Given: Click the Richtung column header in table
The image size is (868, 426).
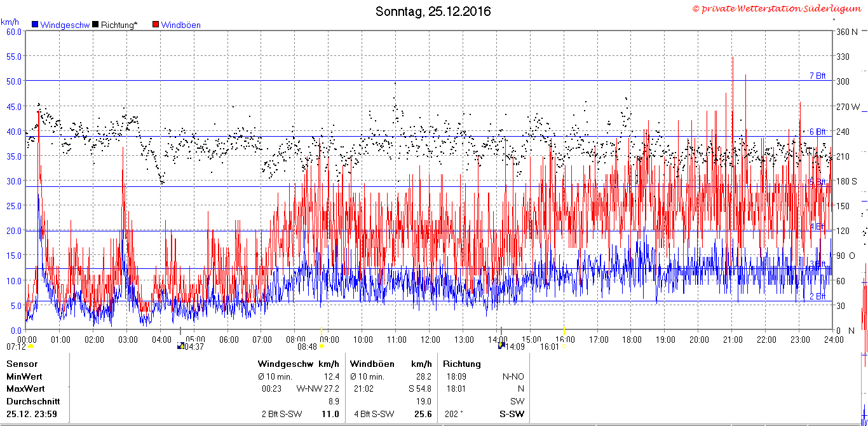Looking at the screenshot, I should [x=462, y=364].
